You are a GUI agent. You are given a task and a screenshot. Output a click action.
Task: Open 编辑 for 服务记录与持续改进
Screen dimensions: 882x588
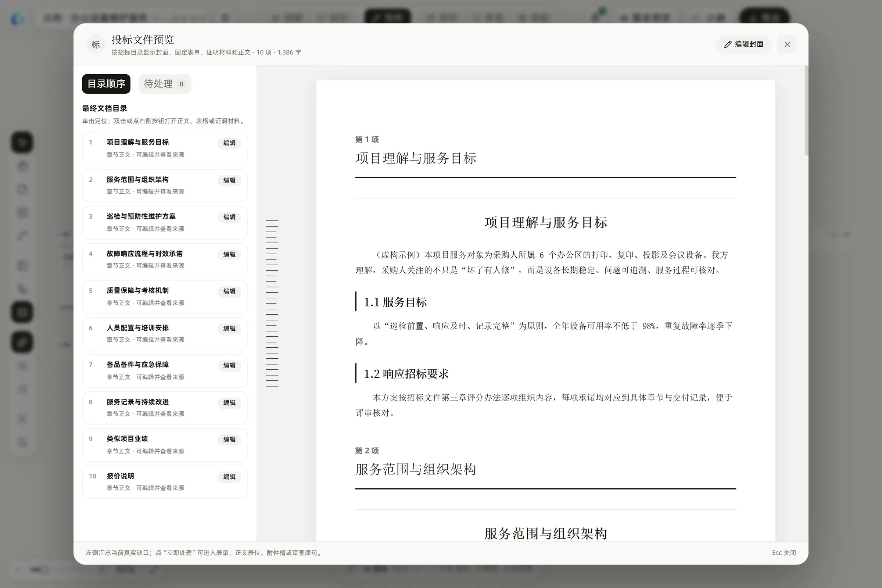(229, 402)
